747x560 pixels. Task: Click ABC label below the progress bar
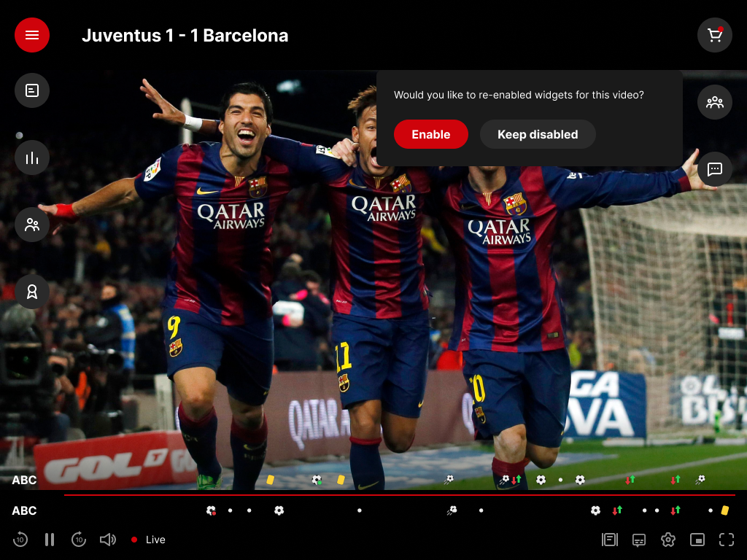(x=24, y=510)
